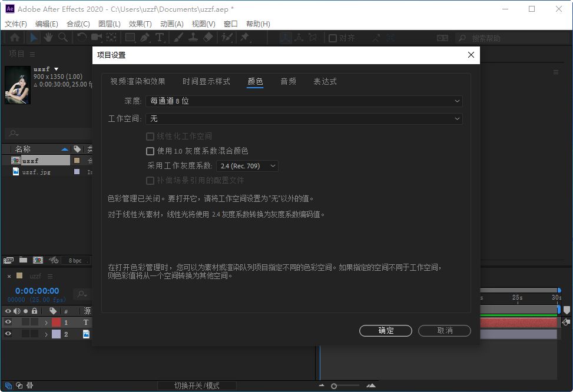Viewport: 573px width, 392px height.
Task: Choose the Rotate tool
Action: click(82, 38)
